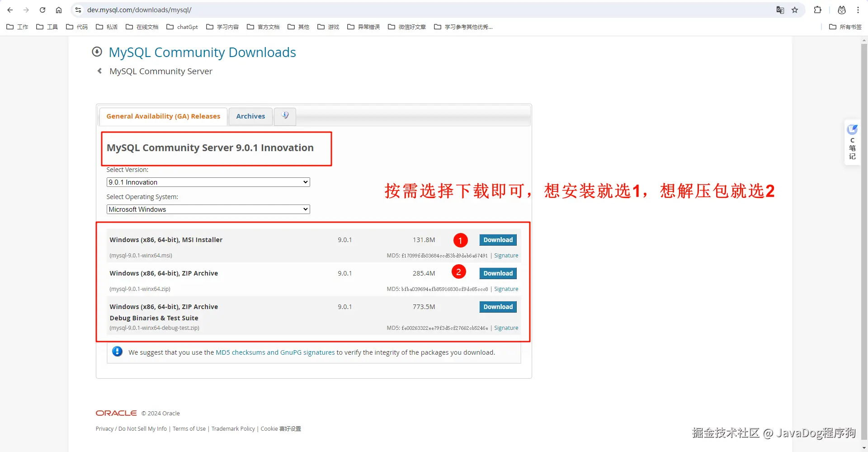The width and height of the screenshot is (868, 452).
Task: Open the 其他 bookmark folder
Action: 298,27
